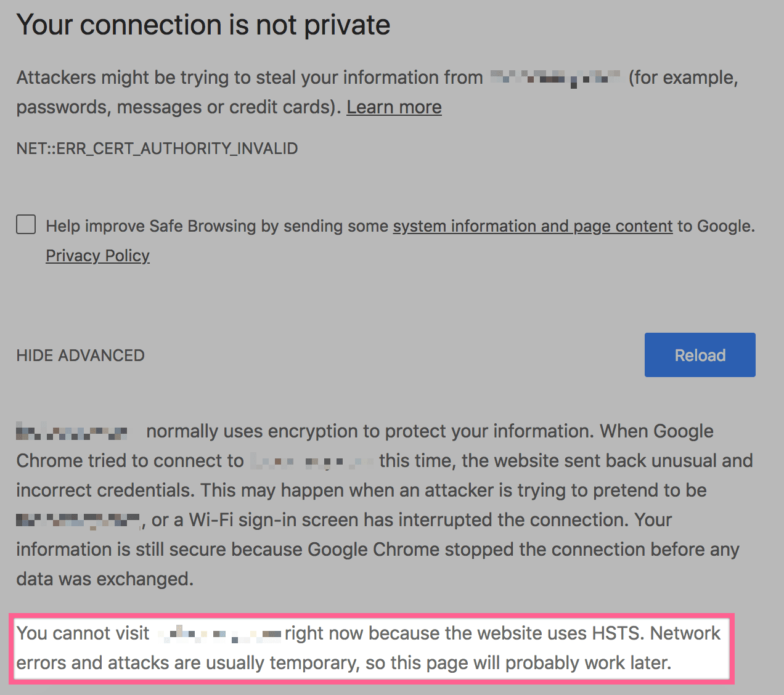Click the blue Reload button
Image resolution: width=784 pixels, height=695 pixels.
pos(700,355)
